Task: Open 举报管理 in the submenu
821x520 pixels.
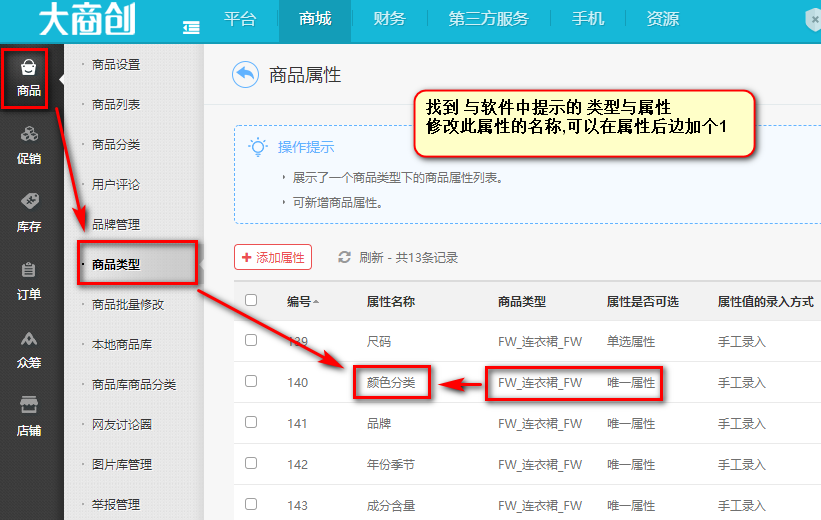Action: pos(116,504)
